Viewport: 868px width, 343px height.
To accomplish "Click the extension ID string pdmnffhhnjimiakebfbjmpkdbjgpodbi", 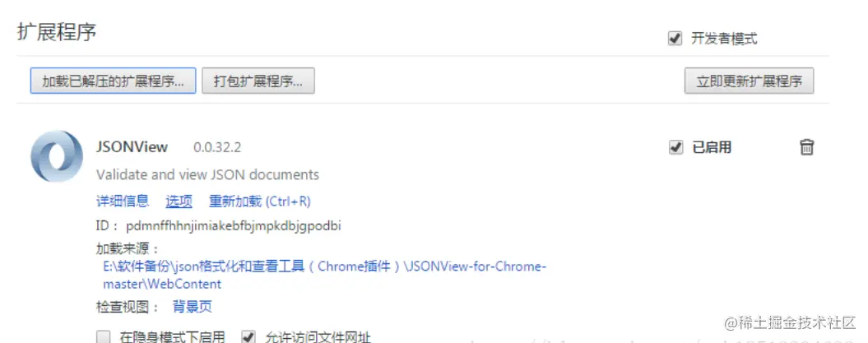I will coord(234,226).
